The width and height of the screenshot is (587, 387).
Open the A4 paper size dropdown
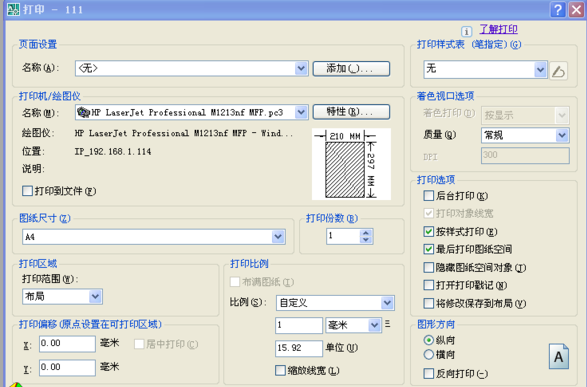click(x=278, y=237)
